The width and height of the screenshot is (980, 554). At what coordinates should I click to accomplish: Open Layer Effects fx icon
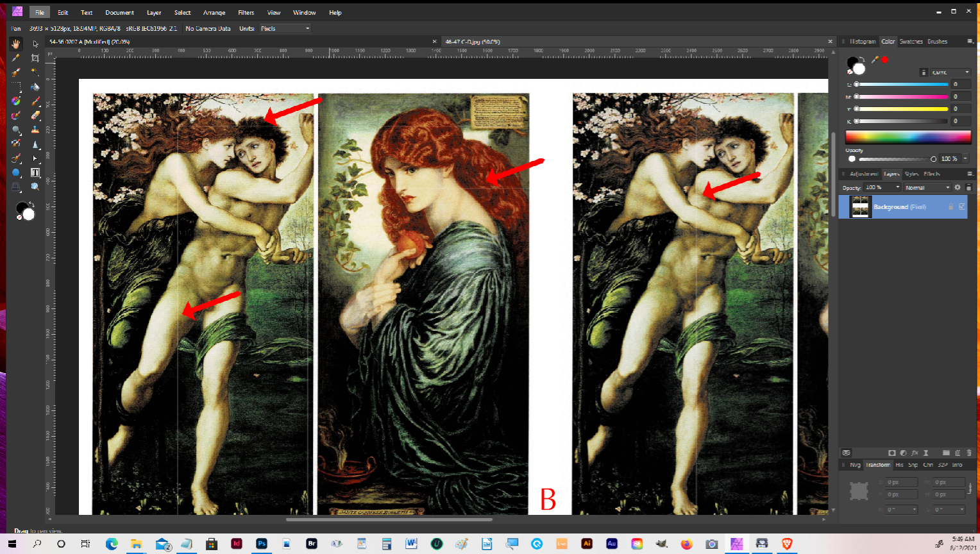click(x=915, y=453)
